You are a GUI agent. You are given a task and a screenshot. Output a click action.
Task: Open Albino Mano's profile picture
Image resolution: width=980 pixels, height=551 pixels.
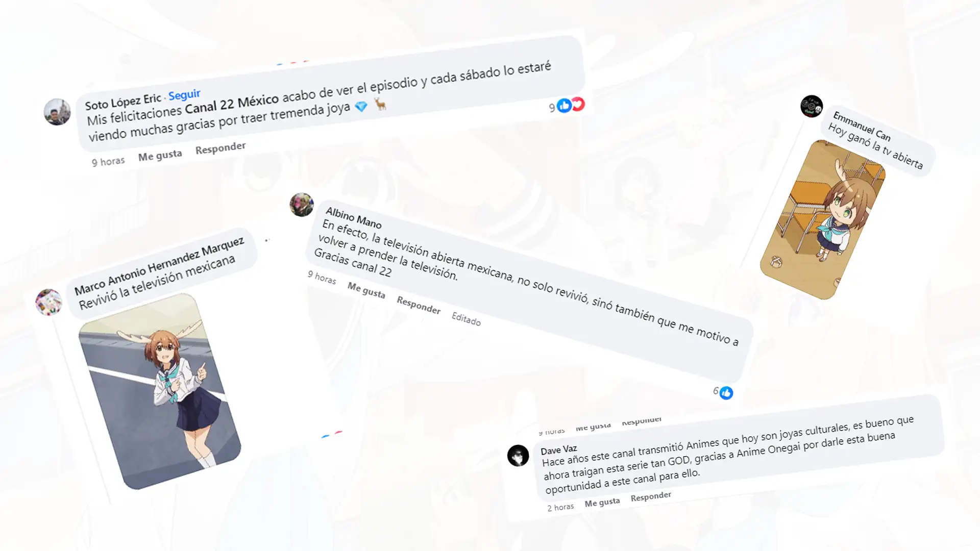point(302,205)
